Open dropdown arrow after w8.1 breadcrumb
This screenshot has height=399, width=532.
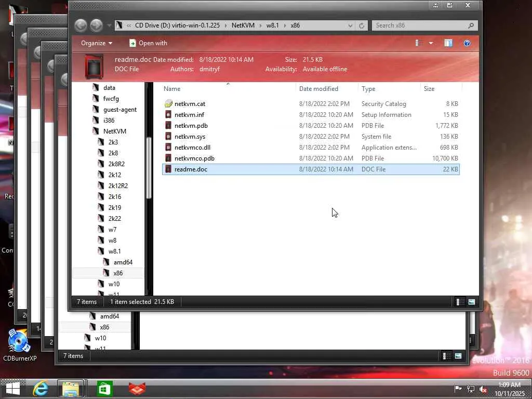pyautogui.click(x=285, y=25)
